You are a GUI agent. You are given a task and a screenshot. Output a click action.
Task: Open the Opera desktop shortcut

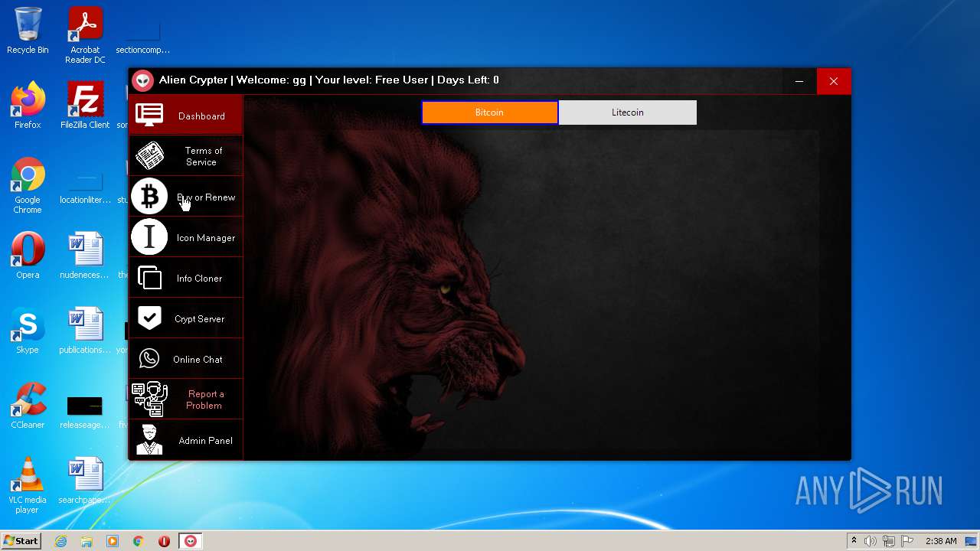pos(28,256)
